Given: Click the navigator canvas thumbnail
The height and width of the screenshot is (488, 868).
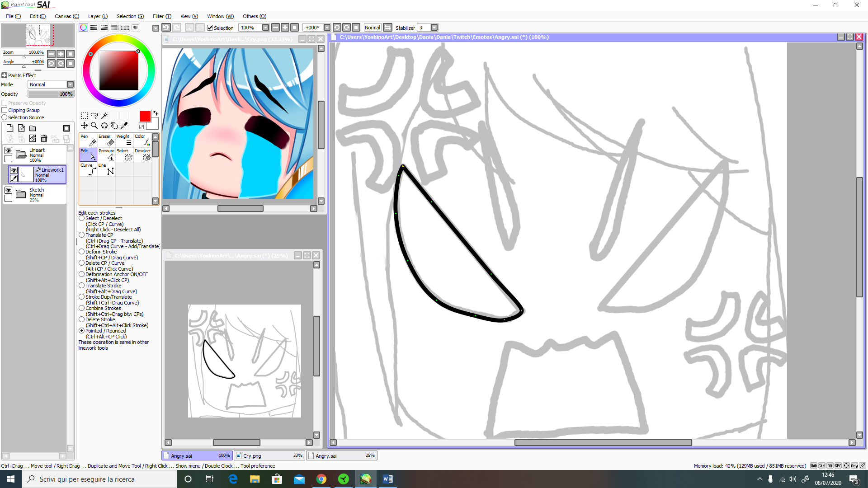Looking at the screenshot, I should click(38, 35).
